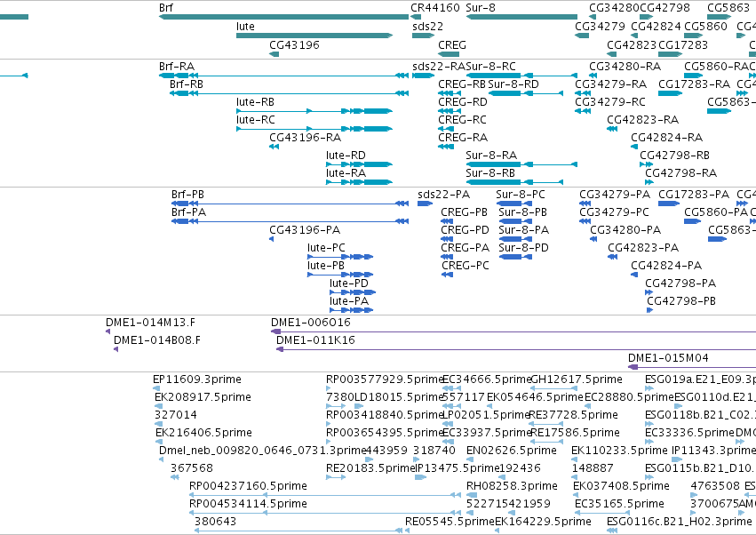Image resolution: width=756 pixels, height=535 pixels.
Task: Click the CG43196-RA transcript label
Action: click(x=306, y=138)
